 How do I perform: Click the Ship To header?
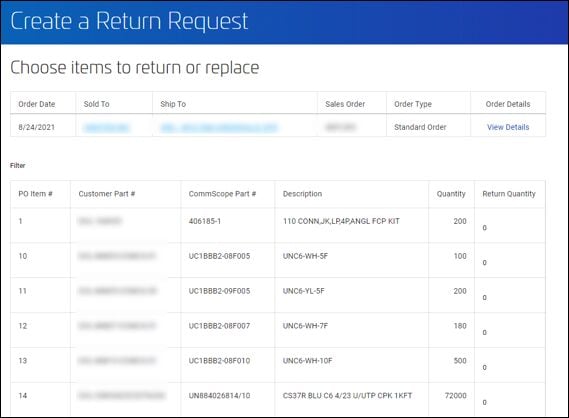click(173, 104)
